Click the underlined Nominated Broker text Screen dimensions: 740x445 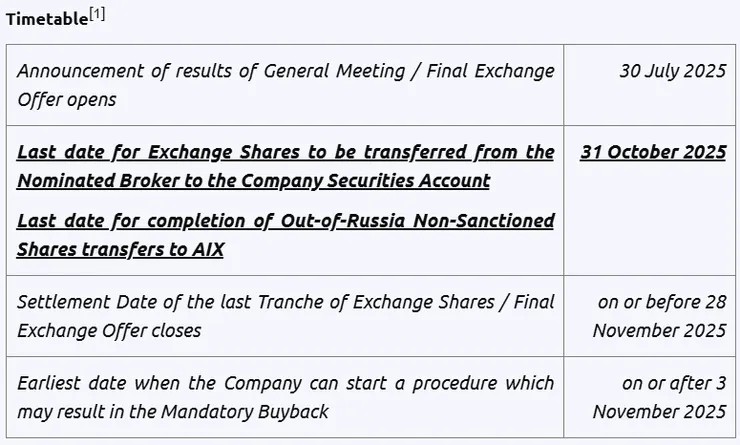coord(85,181)
